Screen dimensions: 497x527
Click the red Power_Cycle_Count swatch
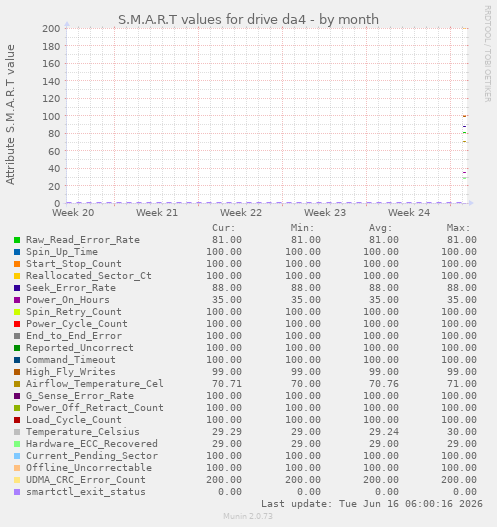(x=17, y=324)
